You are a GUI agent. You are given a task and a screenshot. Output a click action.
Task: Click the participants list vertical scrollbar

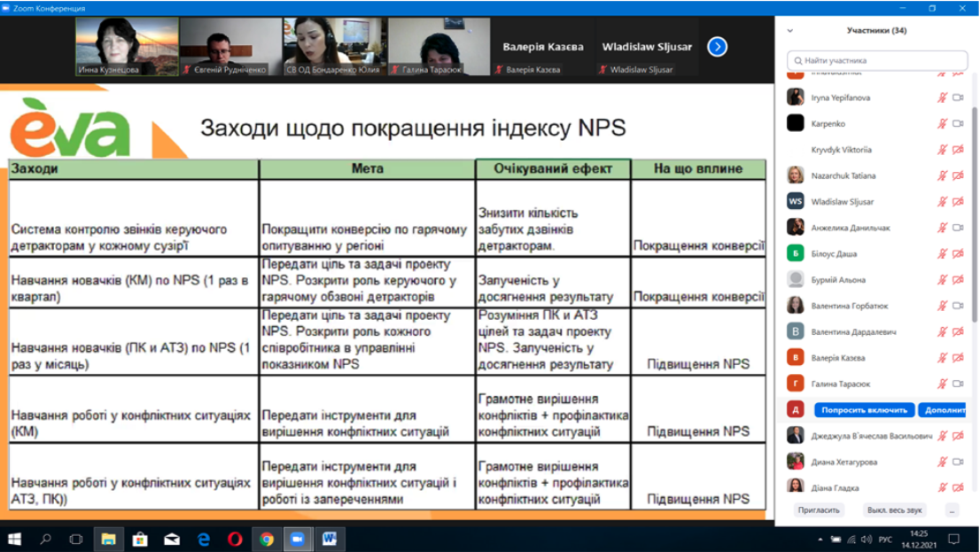973,222
